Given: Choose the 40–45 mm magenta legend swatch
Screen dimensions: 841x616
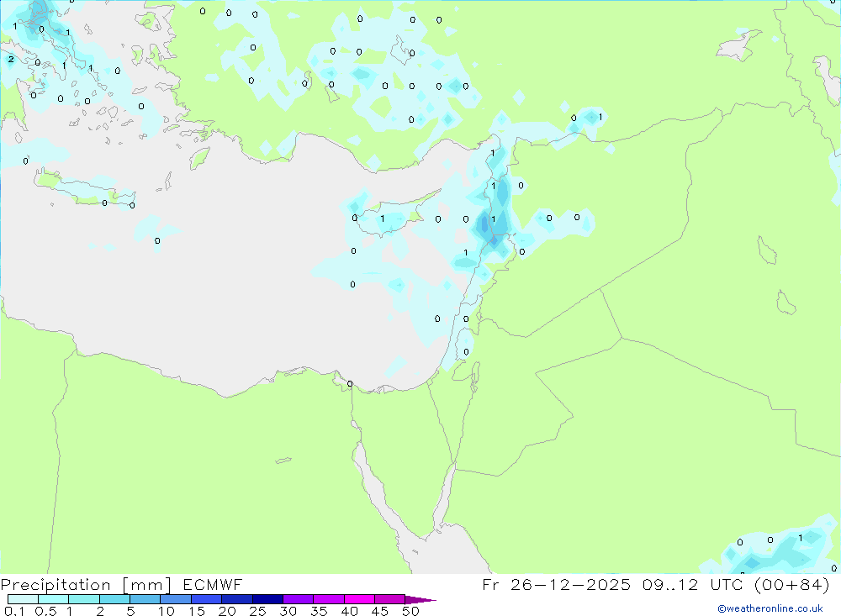Looking at the screenshot, I should [x=359, y=599].
